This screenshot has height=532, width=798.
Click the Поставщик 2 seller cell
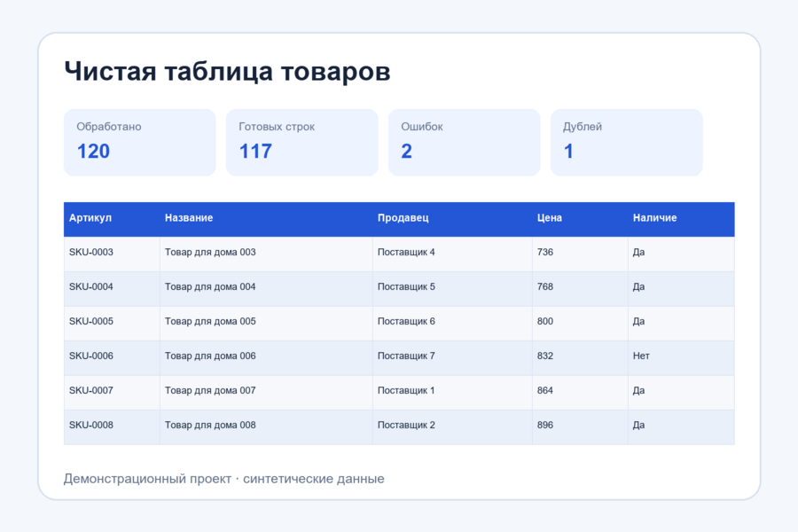coord(452,426)
